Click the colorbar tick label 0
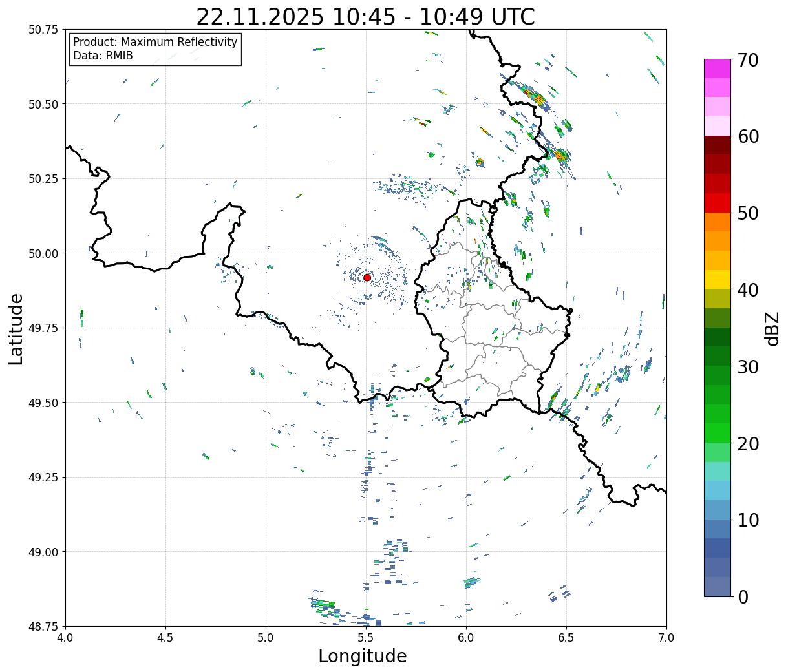Viewport: 788px width, 672px height. coord(743,597)
